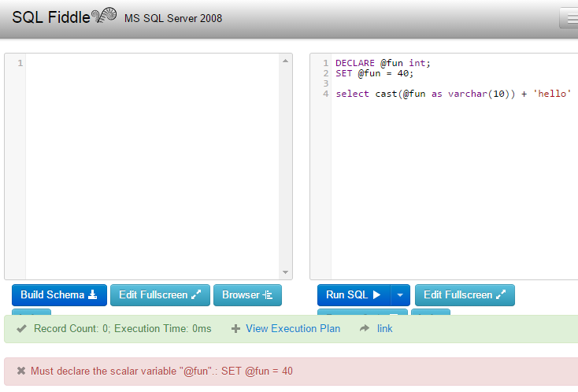Viewport: 578px width, 392px height.
Task: Open schema panel Edit Fullscreen
Action: pos(160,295)
